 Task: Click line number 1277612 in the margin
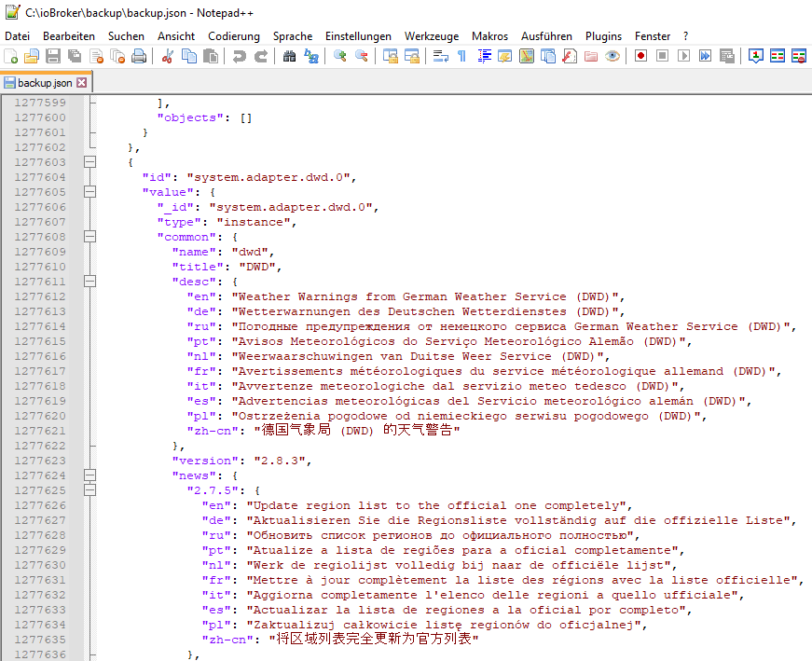tap(40, 296)
